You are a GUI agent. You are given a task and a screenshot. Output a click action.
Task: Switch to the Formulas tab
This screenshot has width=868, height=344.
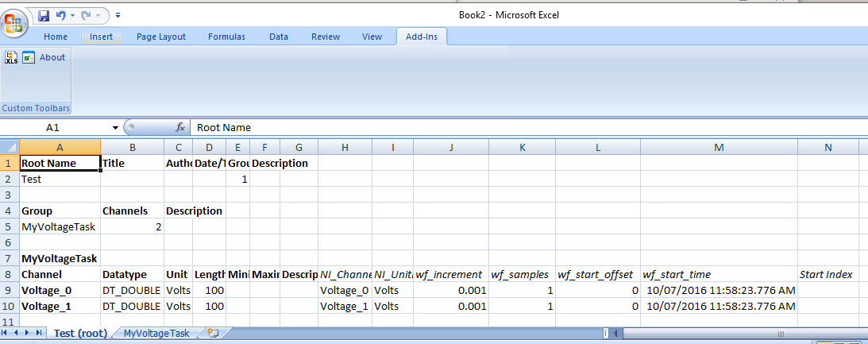(226, 37)
